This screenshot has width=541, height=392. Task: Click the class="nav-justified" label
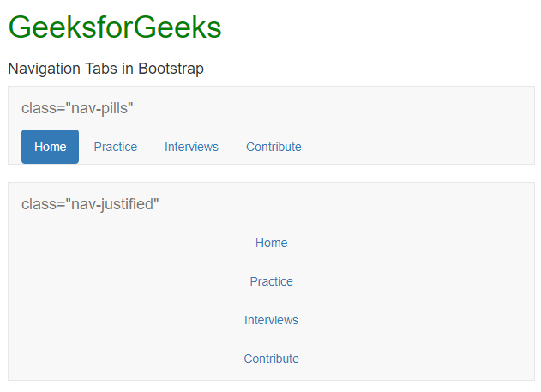[x=90, y=204]
